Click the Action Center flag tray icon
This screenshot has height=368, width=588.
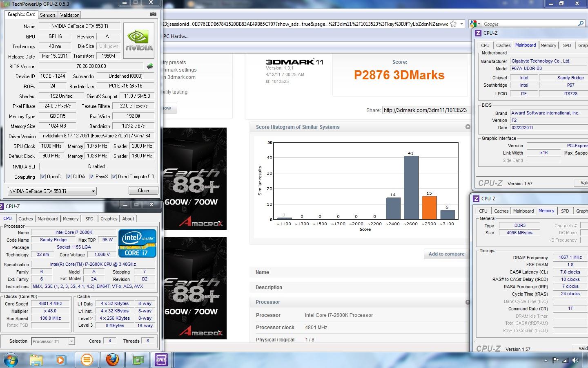(556, 360)
